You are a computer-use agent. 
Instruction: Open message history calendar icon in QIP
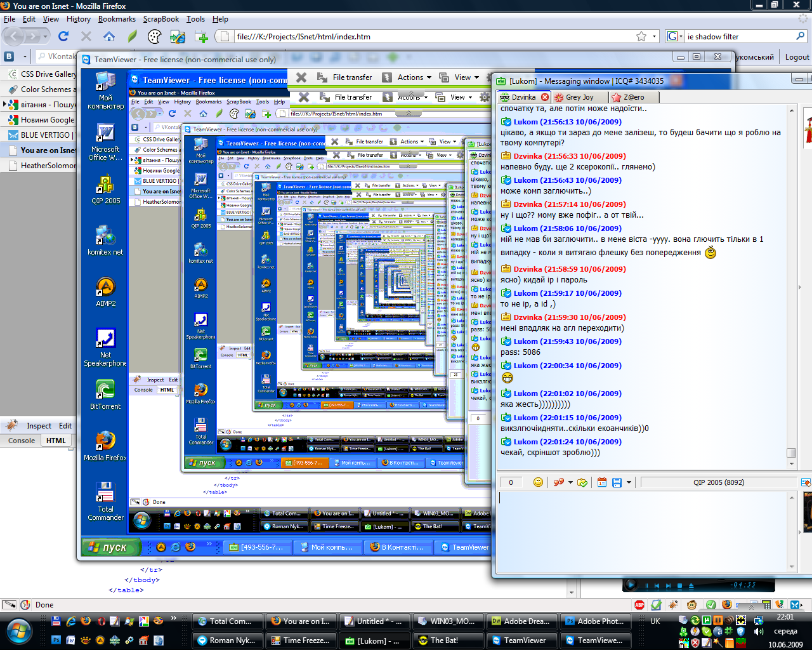[602, 482]
